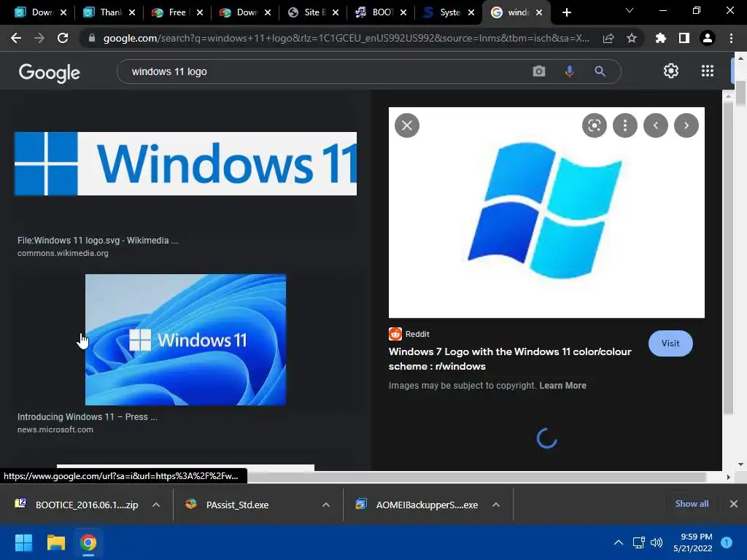Open Wikimedia Windows 11 logo result
Viewport: 747px width, 560px height.
[x=185, y=163]
